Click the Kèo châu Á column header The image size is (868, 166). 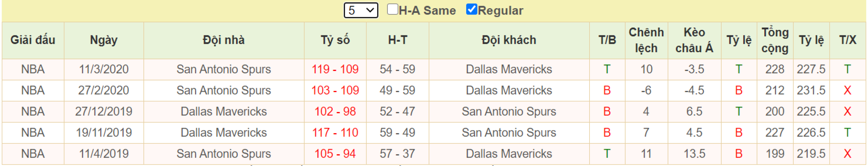click(694, 40)
